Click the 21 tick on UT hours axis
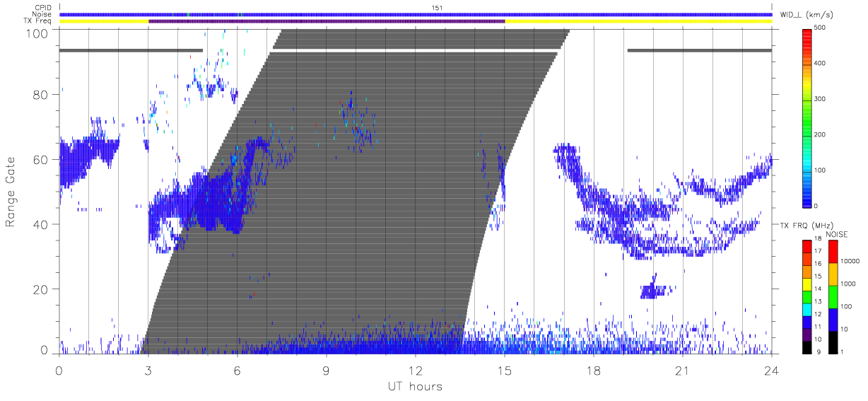Viewport: 868px width, 401px height. (x=683, y=370)
